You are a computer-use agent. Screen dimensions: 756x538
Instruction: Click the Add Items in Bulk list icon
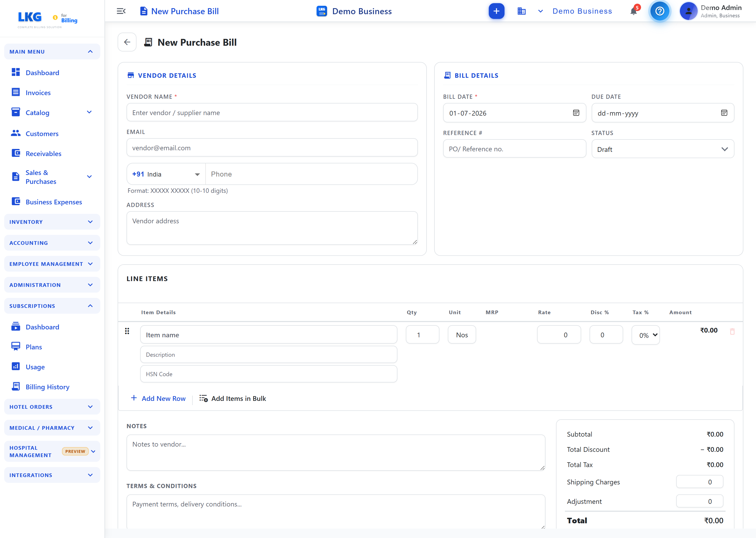coord(203,398)
